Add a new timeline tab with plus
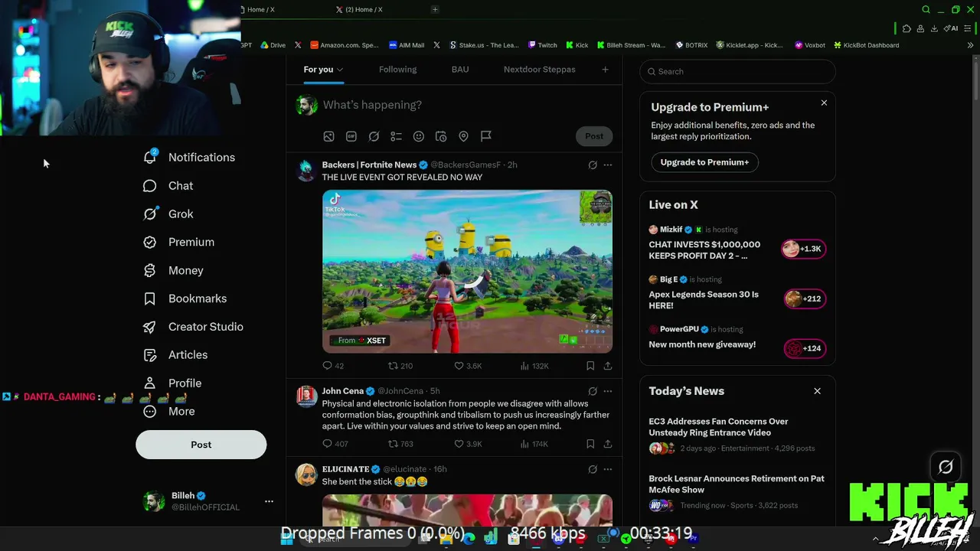This screenshot has height=551, width=980. pos(605,70)
